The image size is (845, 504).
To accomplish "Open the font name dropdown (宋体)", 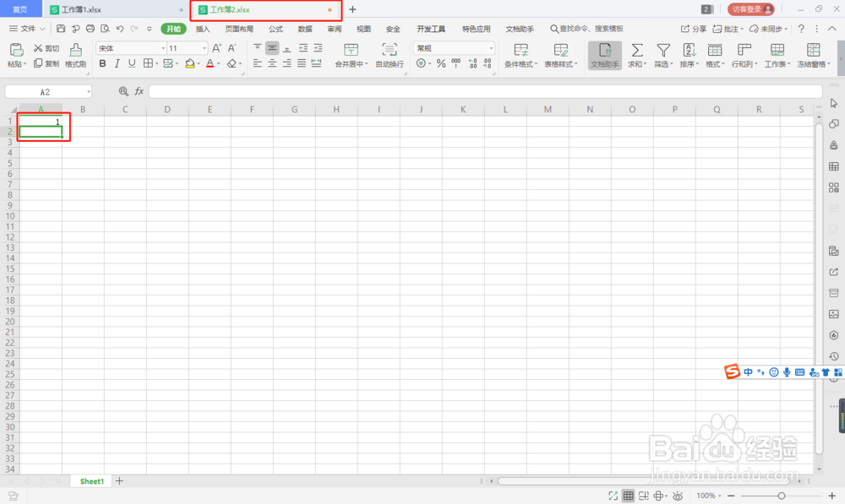I will (163, 48).
